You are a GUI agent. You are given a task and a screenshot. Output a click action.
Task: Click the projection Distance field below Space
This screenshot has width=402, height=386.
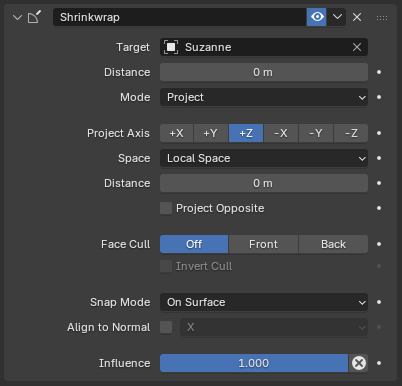pyautogui.click(x=264, y=183)
